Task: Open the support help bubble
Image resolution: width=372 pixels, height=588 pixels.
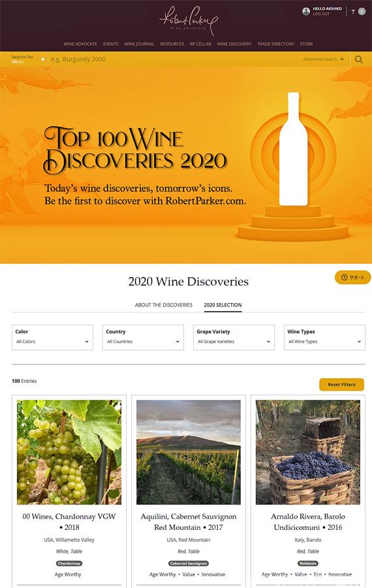Action: [x=352, y=278]
